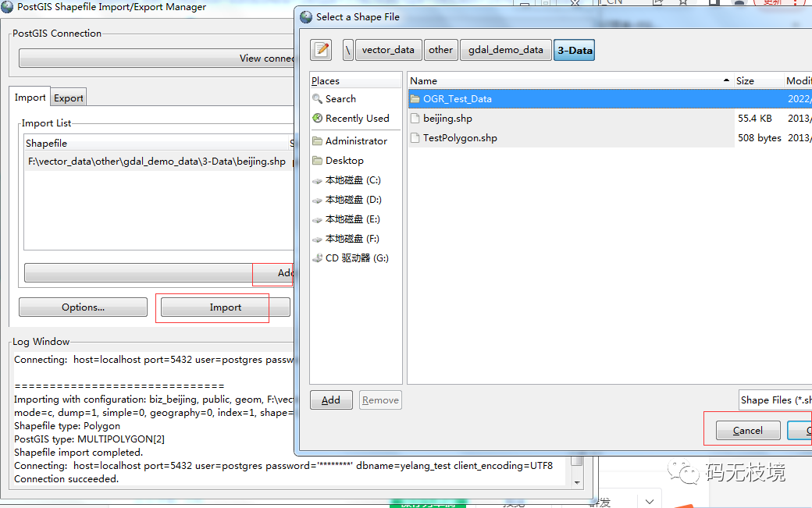Open the Search place icon
This screenshot has height=508, width=812.
[x=318, y=98]
